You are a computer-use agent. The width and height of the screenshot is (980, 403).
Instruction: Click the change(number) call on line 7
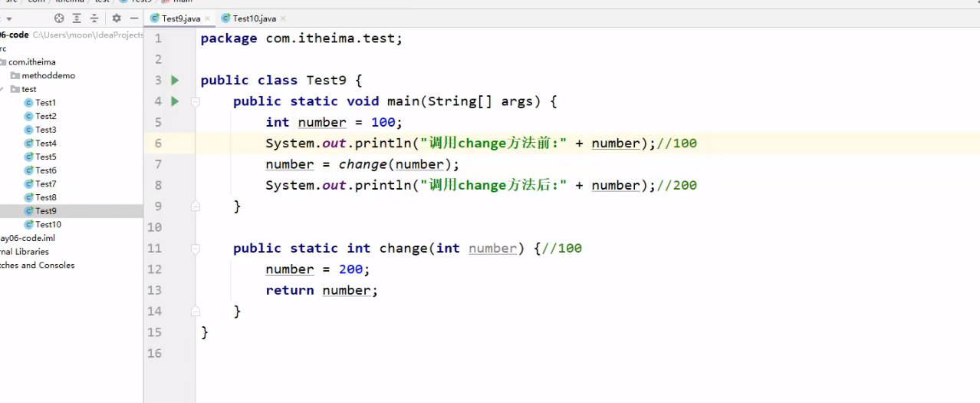pos(395,164)
